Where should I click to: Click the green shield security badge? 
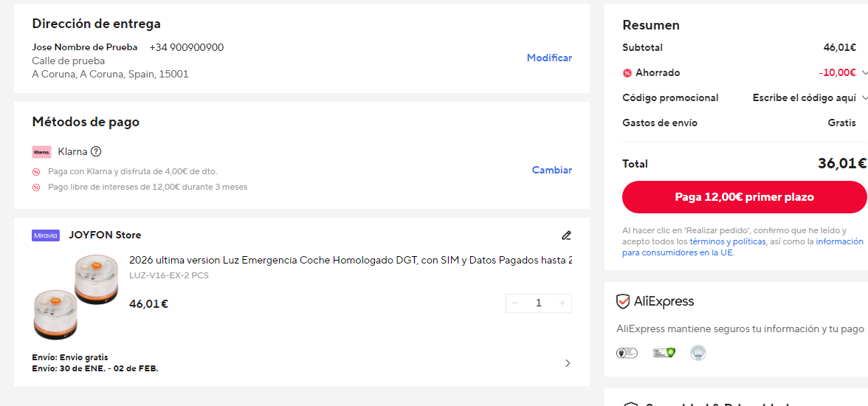[x=664, y=353]
